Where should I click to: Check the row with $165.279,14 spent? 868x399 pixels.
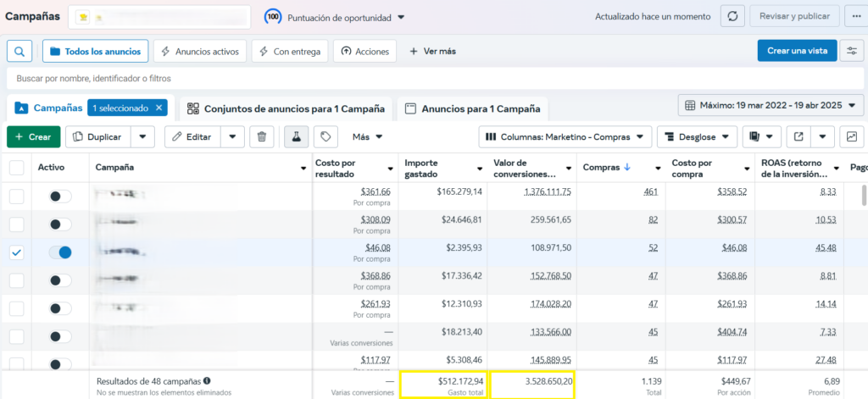[17, 197]
